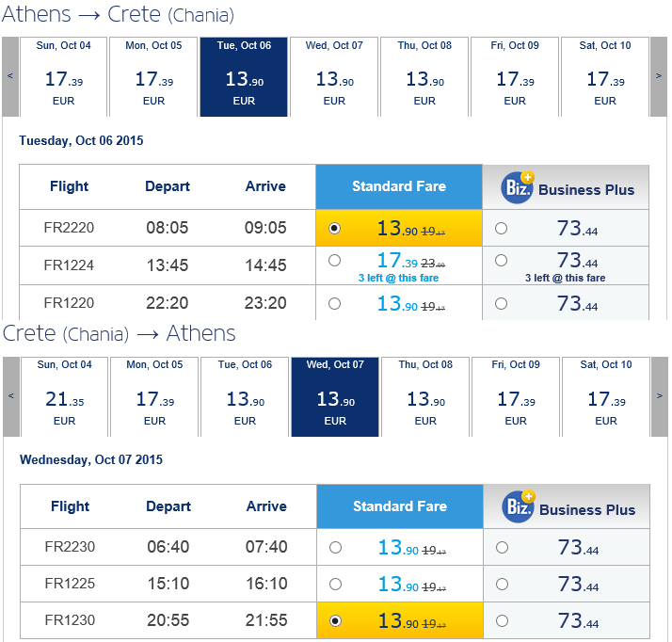The image size is (672, 642).
Task: Select return date Sun, Oct 04 at 21.35 EUR
Action: (64, 396)
